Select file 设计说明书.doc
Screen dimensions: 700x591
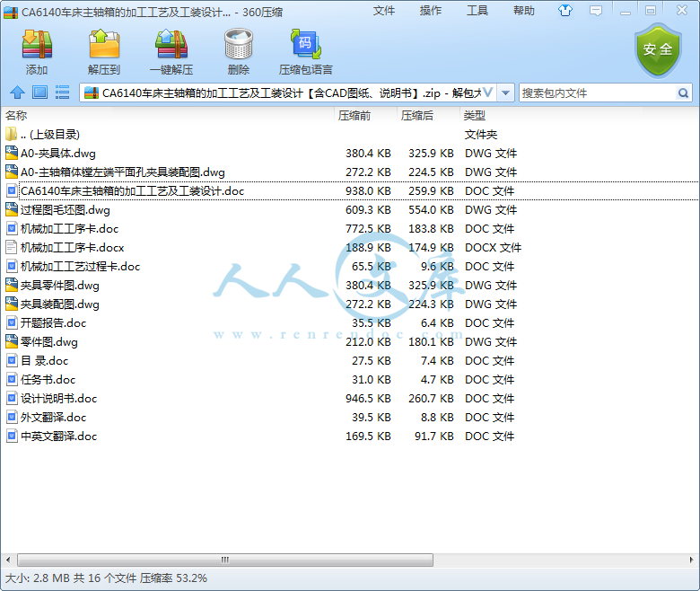click(x=350, y=398)
